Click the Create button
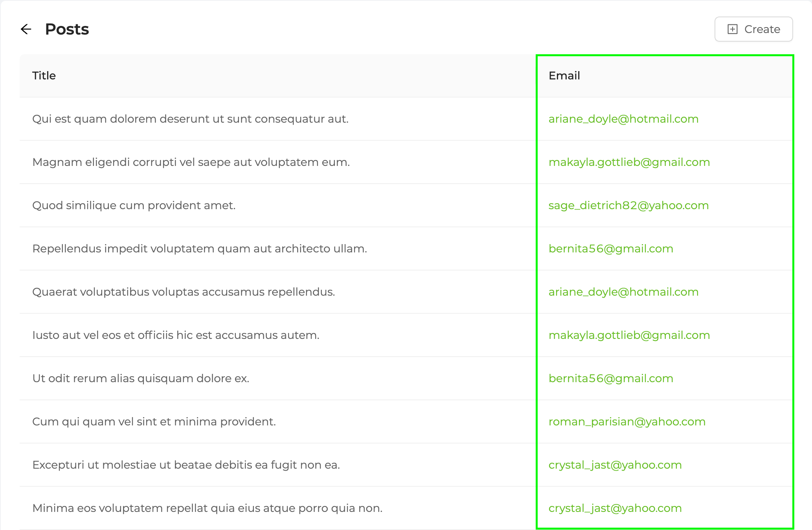 point(753,29)
